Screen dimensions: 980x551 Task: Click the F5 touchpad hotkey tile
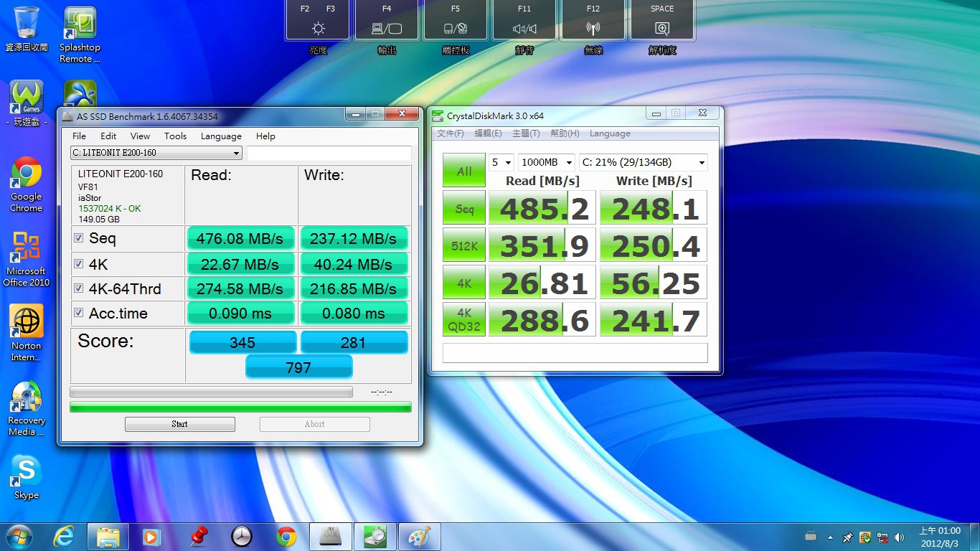tap(456, 20)
